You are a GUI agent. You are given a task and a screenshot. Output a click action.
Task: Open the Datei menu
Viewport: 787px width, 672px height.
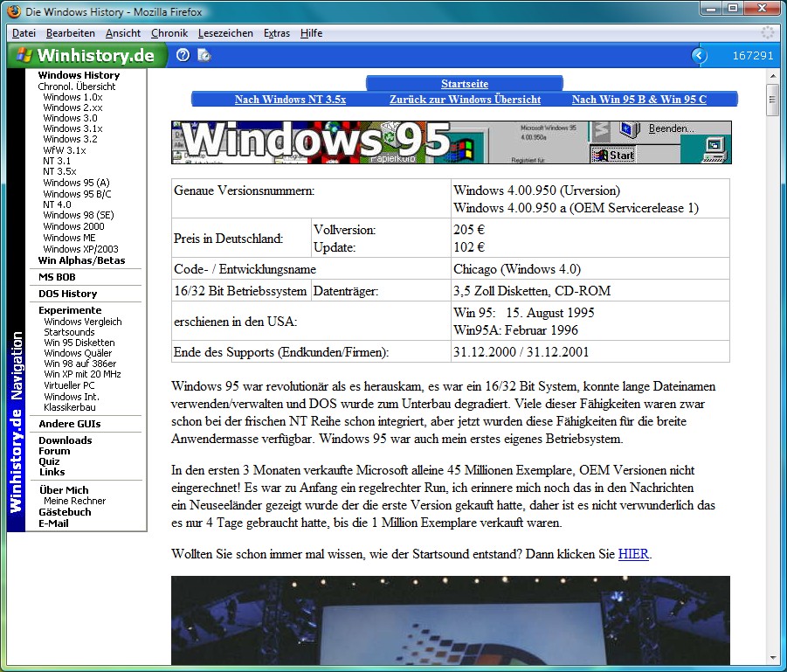[24, 33]
